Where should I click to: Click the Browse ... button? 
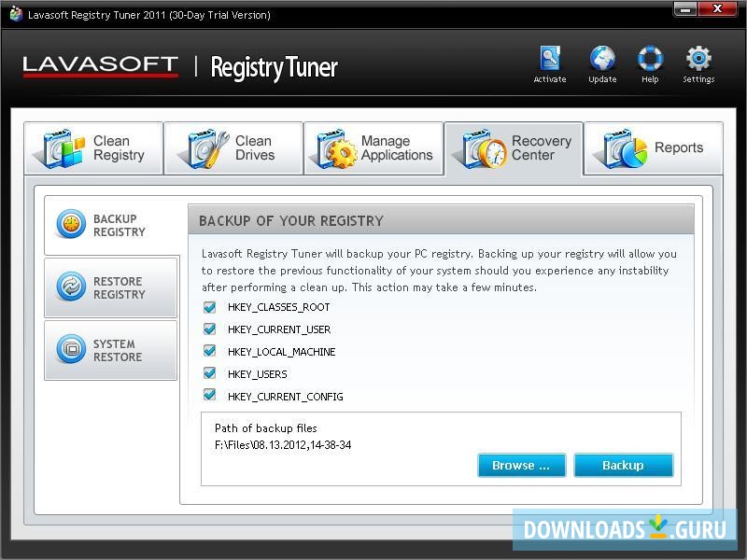[x=522, y=465]
